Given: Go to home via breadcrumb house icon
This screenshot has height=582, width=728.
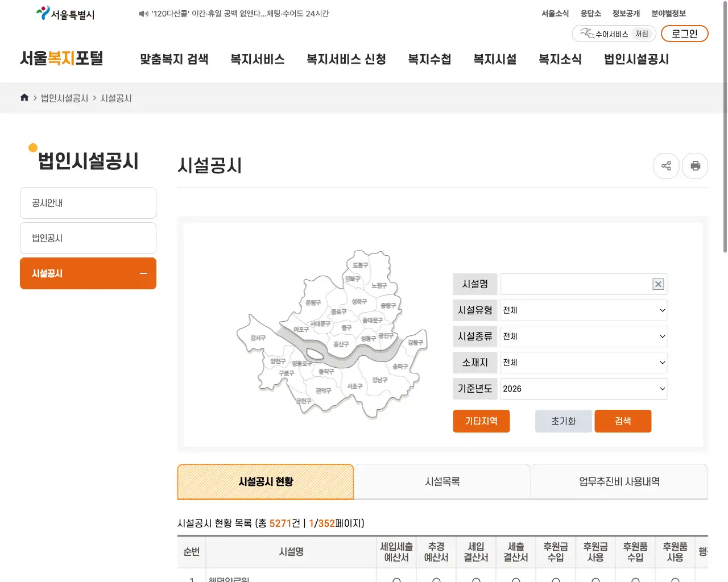Looking at the screenshot, I should [x=24, y=98].
